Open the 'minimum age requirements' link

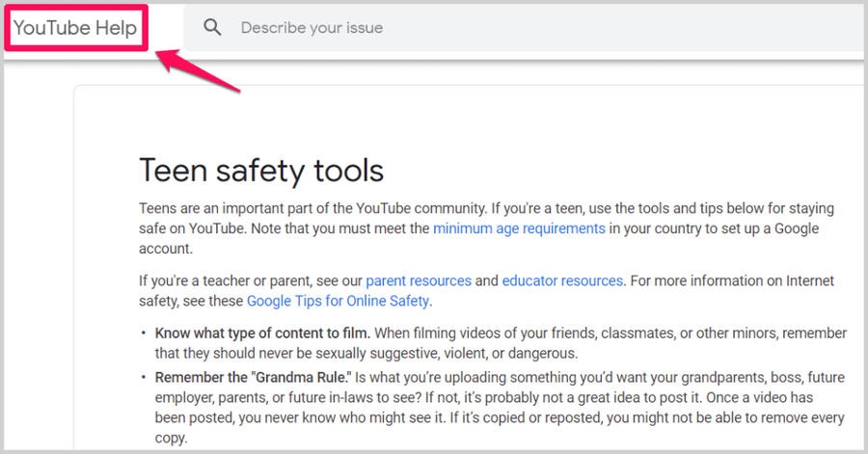519,228
